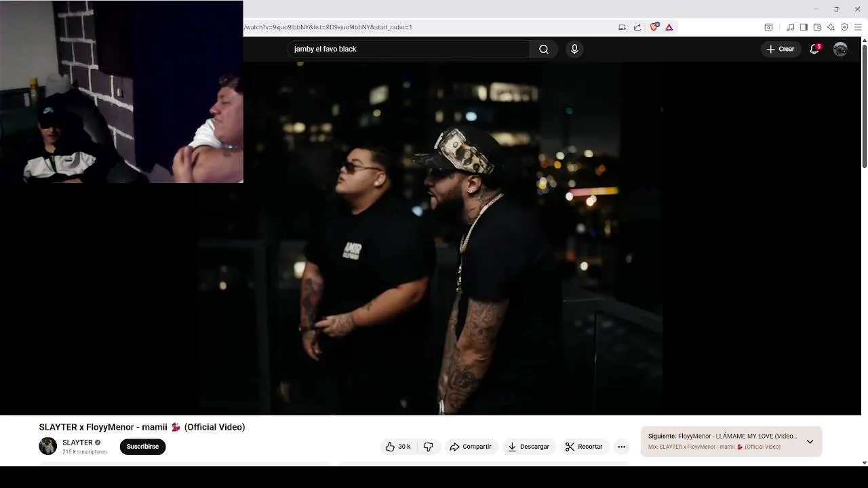The image size is (868, 488).
Task: Click the Crear button
Action: click(x=780, y=49)
